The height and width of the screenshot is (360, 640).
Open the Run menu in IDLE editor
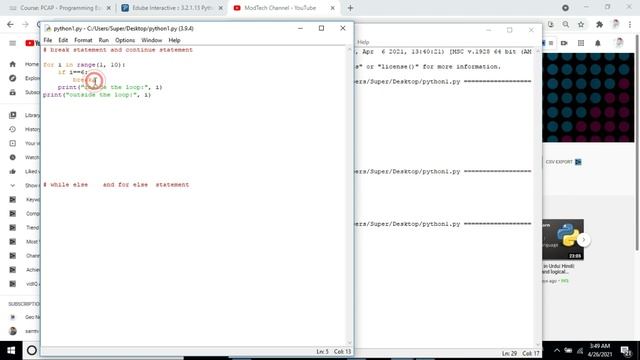click(104, 40)
